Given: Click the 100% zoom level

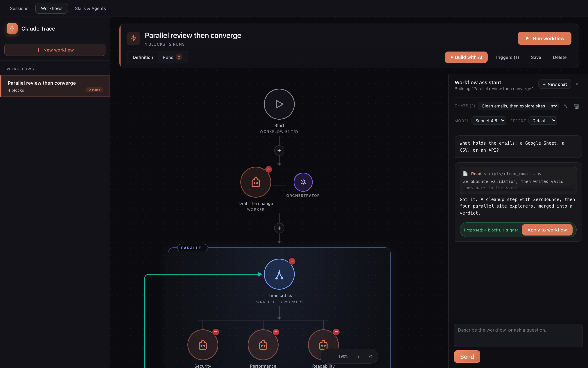Looking at the screenshot, I should (343, 356).
